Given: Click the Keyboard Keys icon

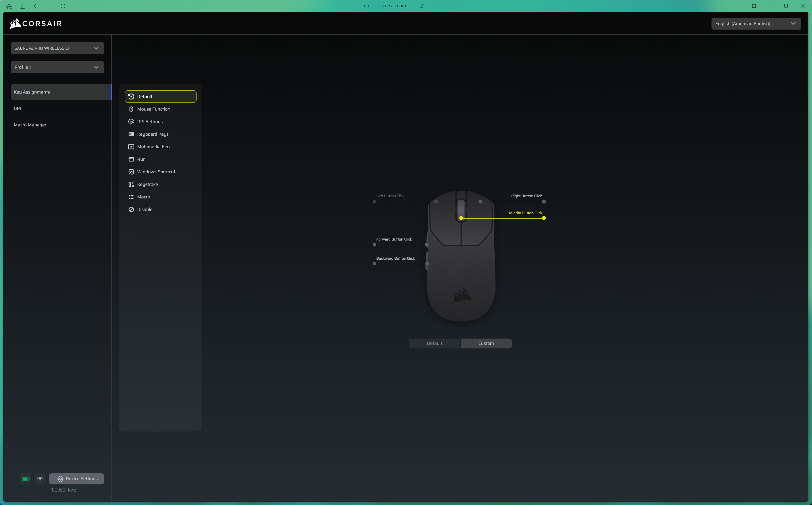Looking at the screenshot, I should tap(131, 134).
